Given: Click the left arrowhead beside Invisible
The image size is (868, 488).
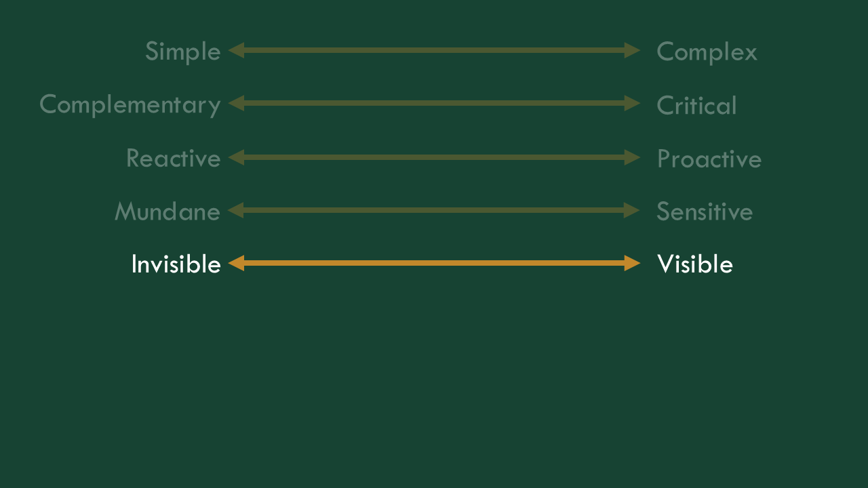Looking at the screenshot, I should [236, 263].
